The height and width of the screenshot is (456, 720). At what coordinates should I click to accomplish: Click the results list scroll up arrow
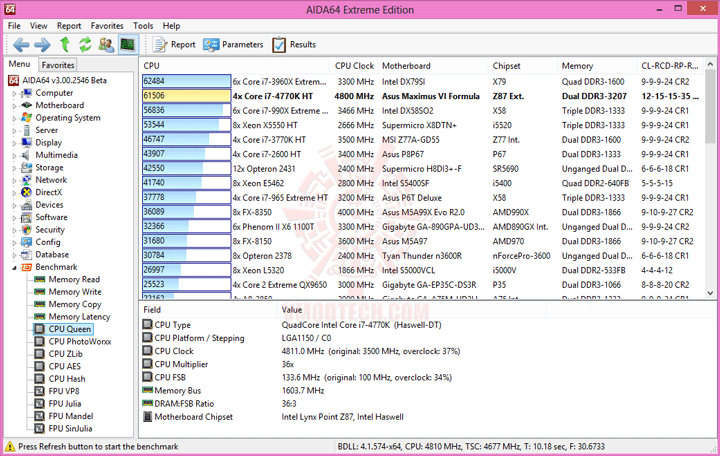[x=710, y=65]
